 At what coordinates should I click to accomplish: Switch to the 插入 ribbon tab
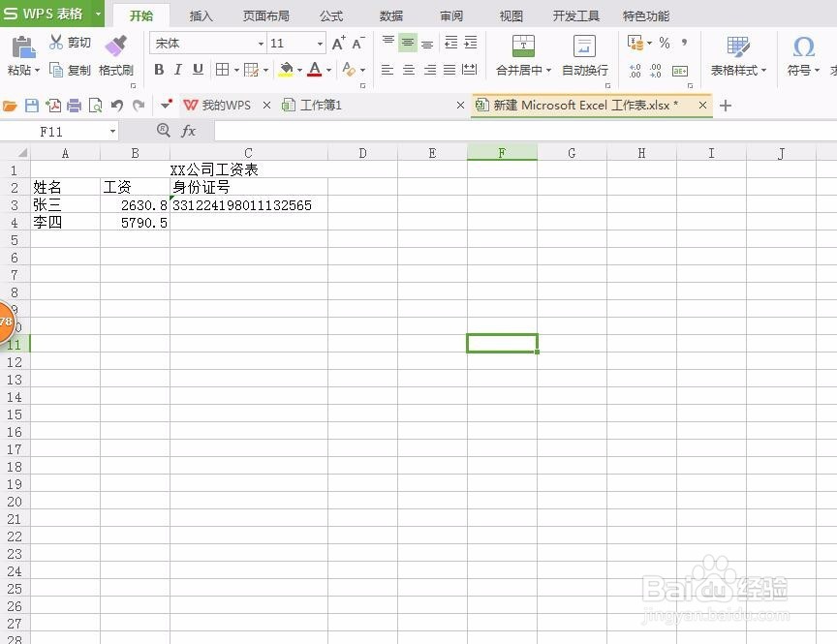click(201, 15)
